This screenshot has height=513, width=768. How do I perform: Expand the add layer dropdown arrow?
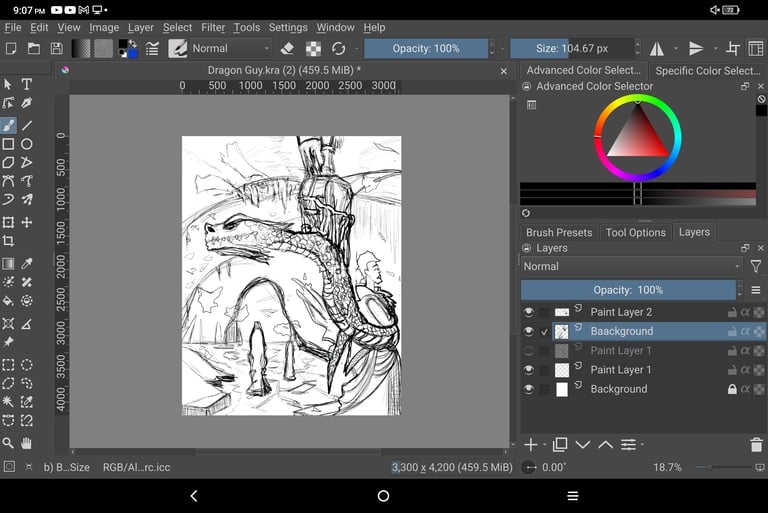tap(544, 445)
